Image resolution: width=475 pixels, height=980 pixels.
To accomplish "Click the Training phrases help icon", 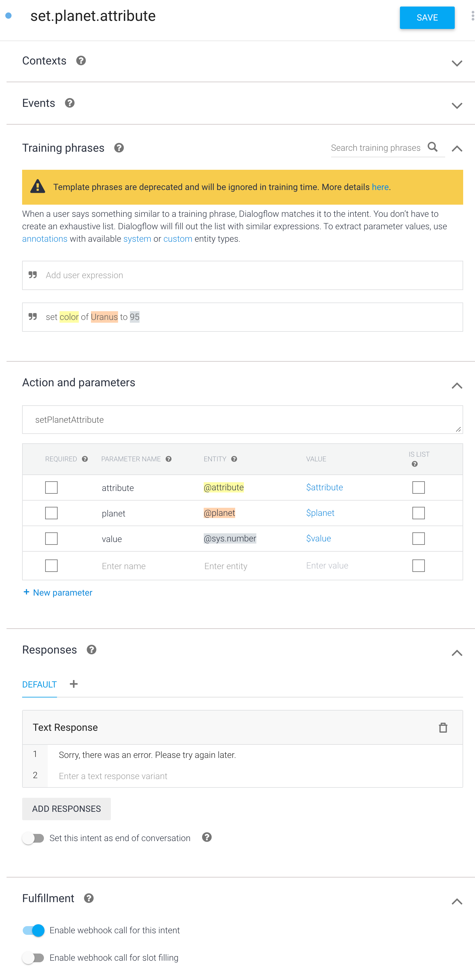I will point(119,148).
